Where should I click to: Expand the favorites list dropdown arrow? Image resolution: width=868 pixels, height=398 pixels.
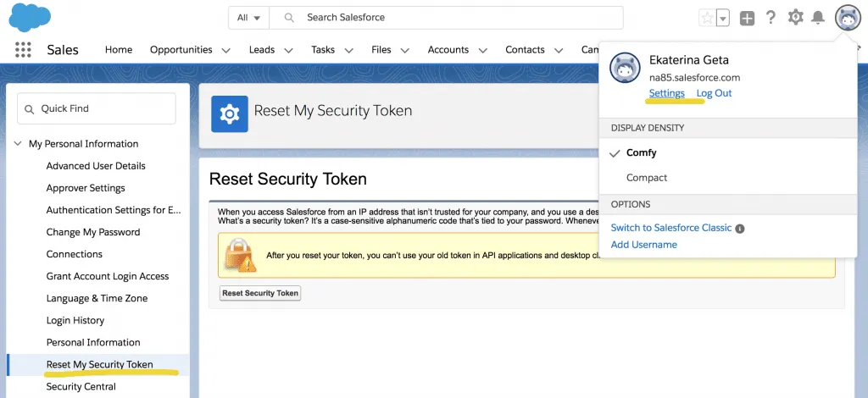(722, 18)
